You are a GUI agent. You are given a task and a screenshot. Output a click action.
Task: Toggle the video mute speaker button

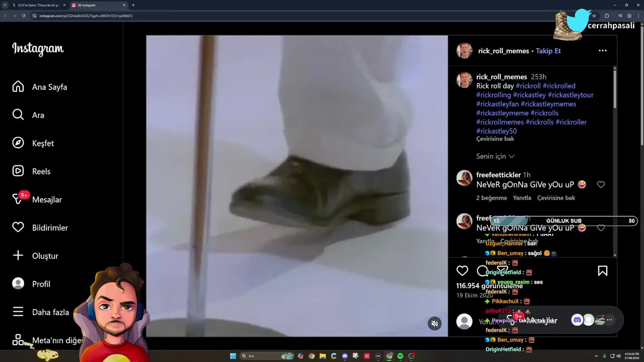click(435, 323)
